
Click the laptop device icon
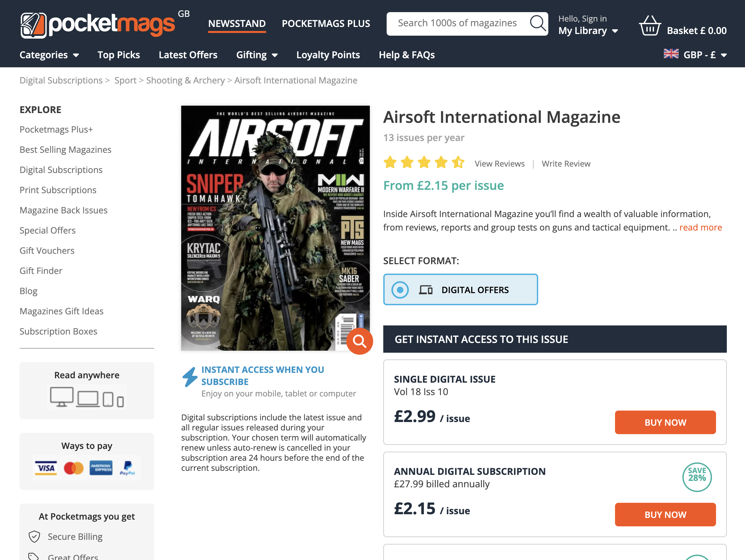tap(88, 399)
